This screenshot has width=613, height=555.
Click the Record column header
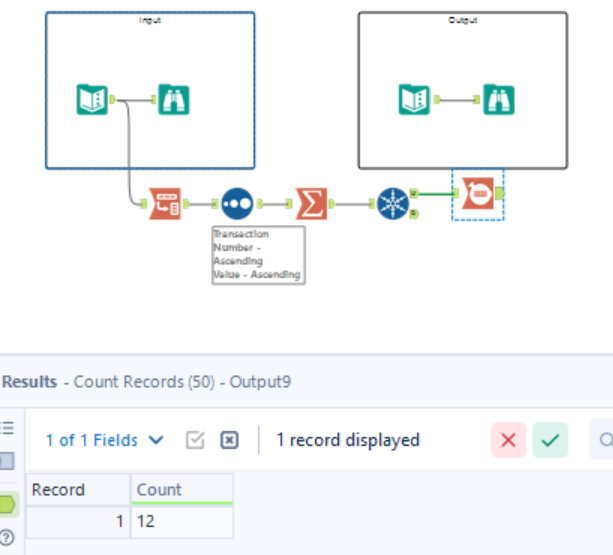(78, 489)
